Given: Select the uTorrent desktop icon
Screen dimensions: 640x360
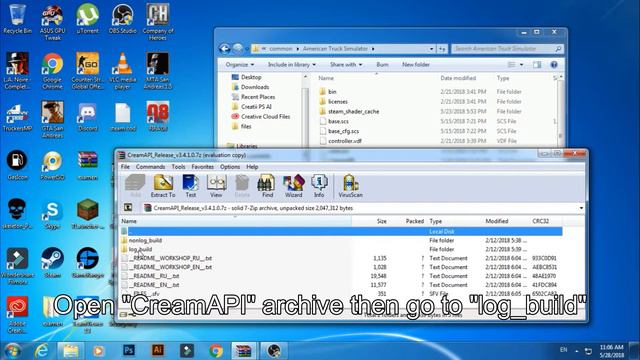Looking at the screenshot, I should click(x=87, y=19).
